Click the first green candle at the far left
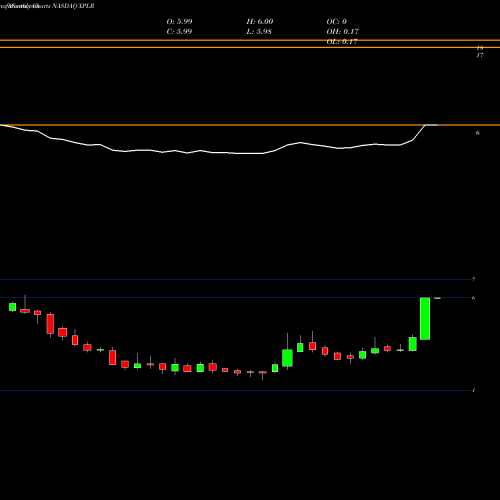 coord(12,307)
